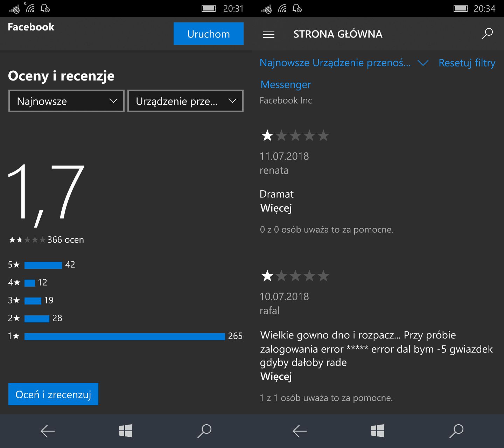The image size is (504, 448).
Task: Select the 3-star rating bar with 19 votes
Action: pos(33,301)
